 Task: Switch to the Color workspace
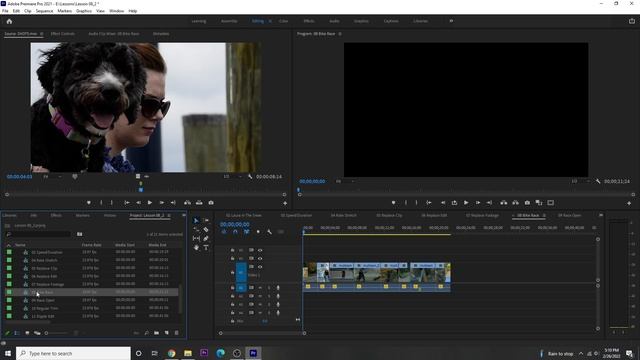(284, 21)
